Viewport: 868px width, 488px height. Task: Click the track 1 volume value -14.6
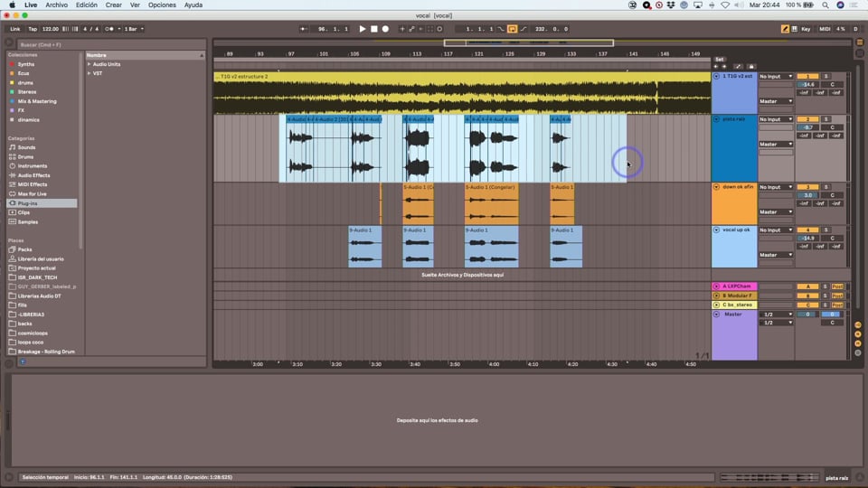pyautogui.click(x=807, y=85)
